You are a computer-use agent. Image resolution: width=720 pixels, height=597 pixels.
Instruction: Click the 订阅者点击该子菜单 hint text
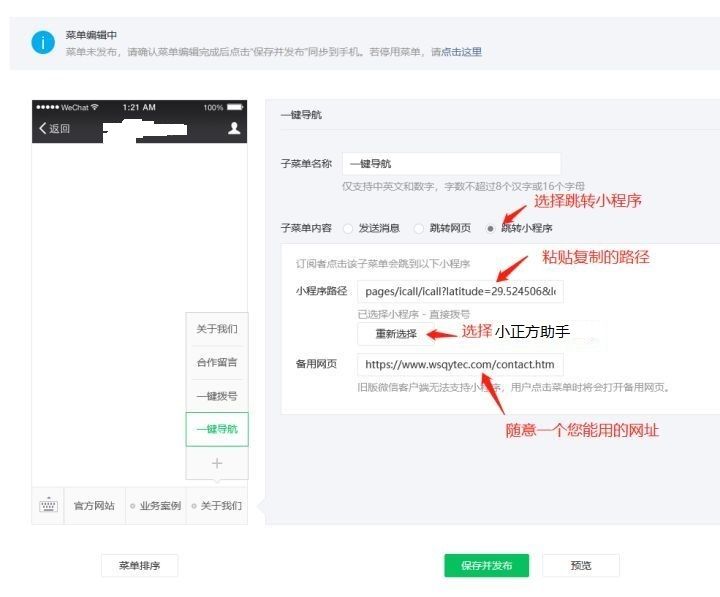click(x=383, y=264)
